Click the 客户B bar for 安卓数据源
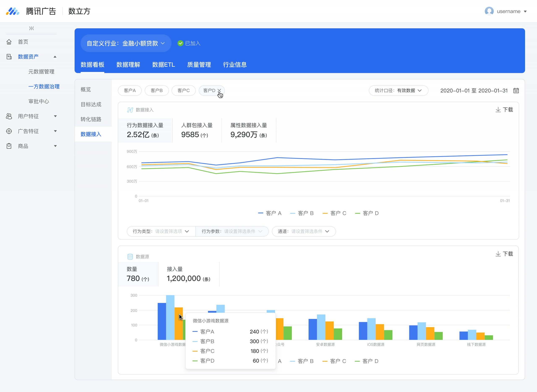The height and width of the screenshot is (392, 537). [x=321, y=327]
